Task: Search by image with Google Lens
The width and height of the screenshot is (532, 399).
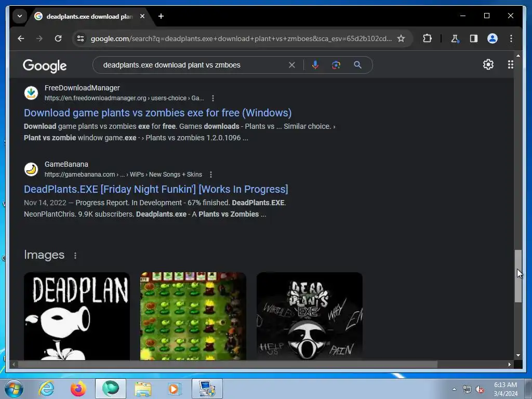Action: click(x=336, y=65)
